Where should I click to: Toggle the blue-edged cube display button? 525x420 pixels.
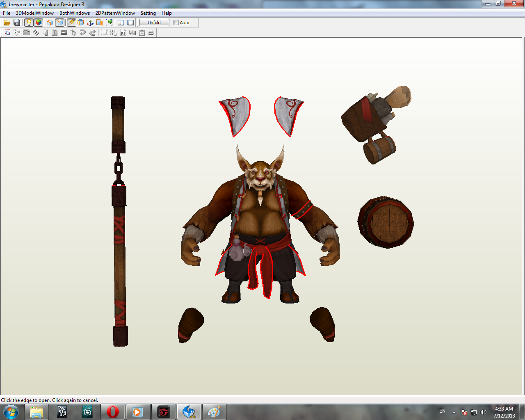[x=60, y=23]
